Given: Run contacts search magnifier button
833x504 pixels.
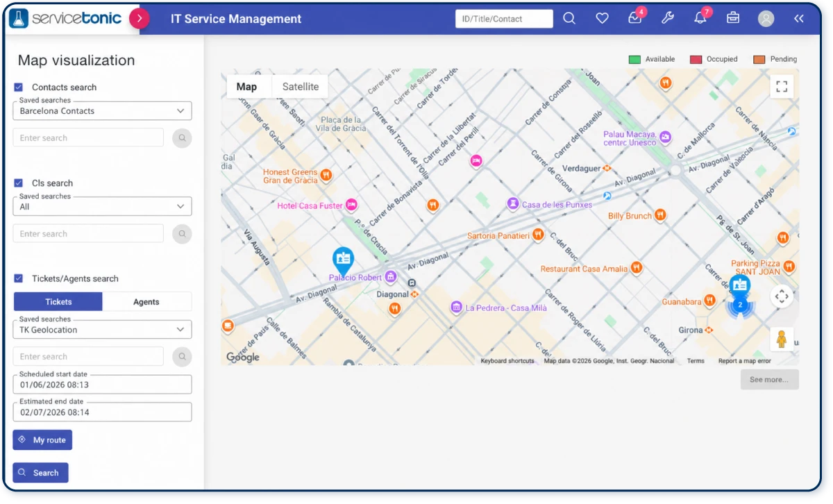Looking at the screenshot, I should pos(182,137).
